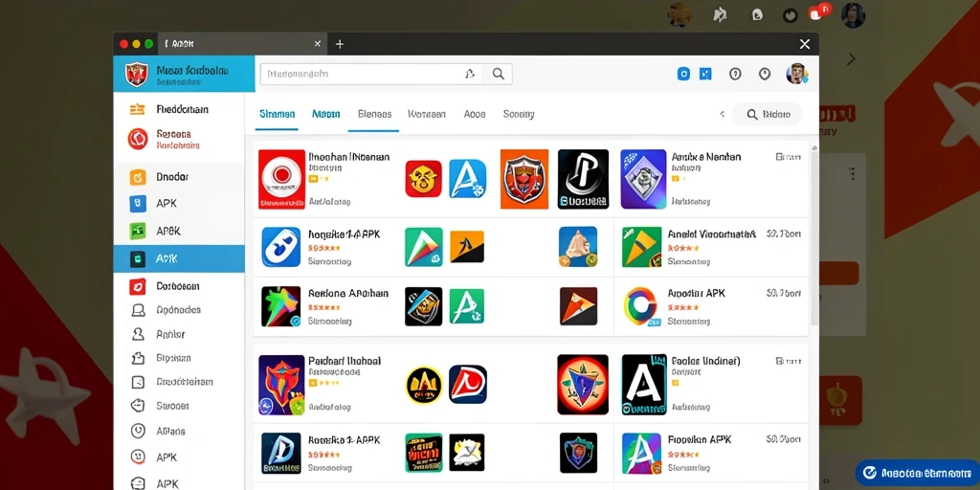Click the person icon beside Apnler
Image resolution: width=980 pixels, height=490 pixels.
tap(138, 334)
